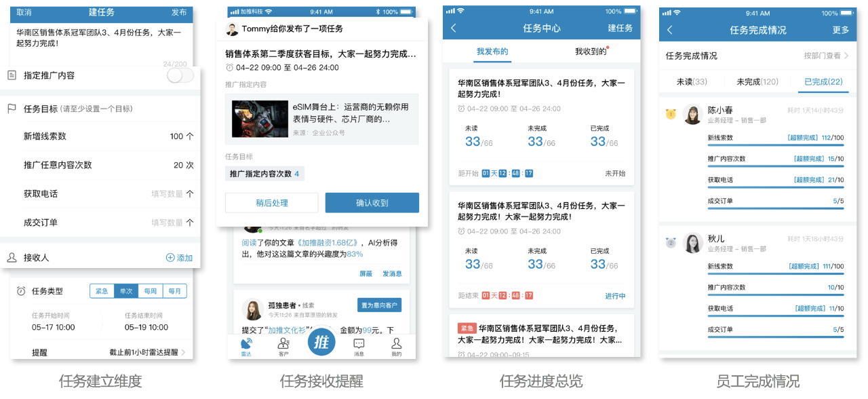Go back from the 任务中心 screen
The height and width of the screenshot is (399, 868).
click(454, 28)
